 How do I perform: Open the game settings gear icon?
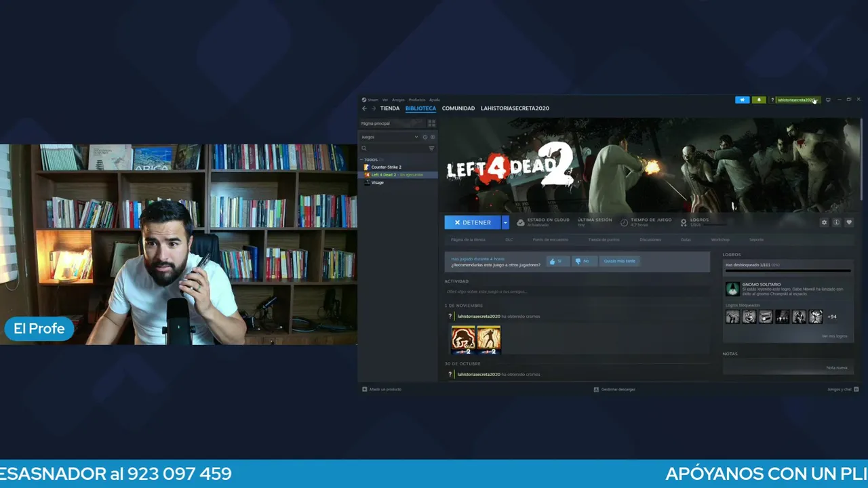[824, 222]
